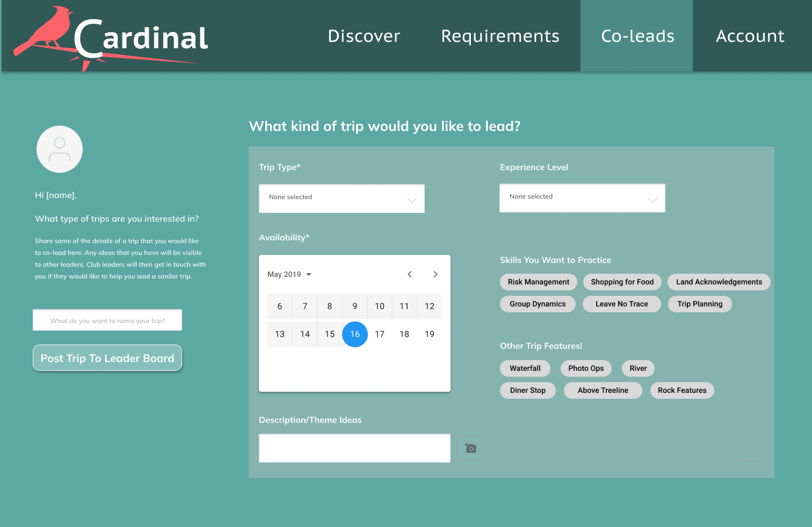Toggle the Shopping for Food skill chip

pos(622,282)
